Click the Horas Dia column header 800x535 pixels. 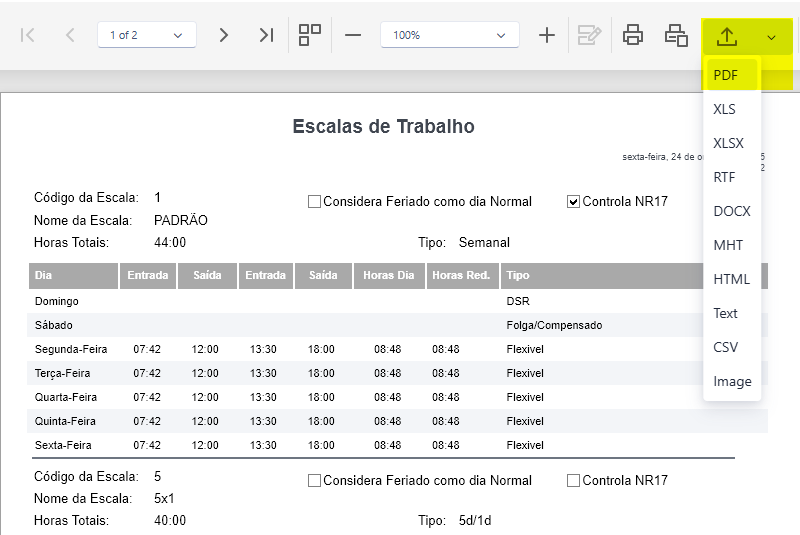pyautogui.click(x=389, y=275)
